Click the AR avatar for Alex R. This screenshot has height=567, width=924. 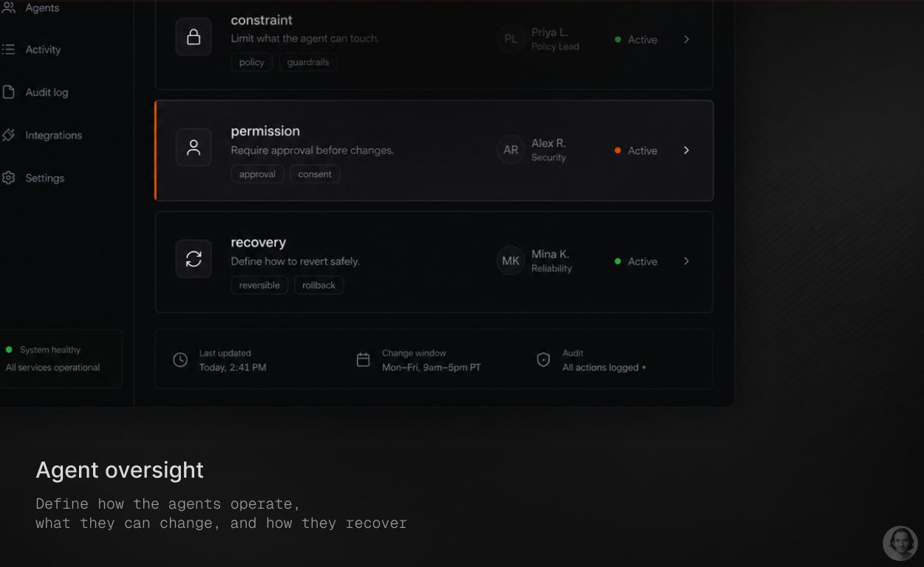click(510, 149)
